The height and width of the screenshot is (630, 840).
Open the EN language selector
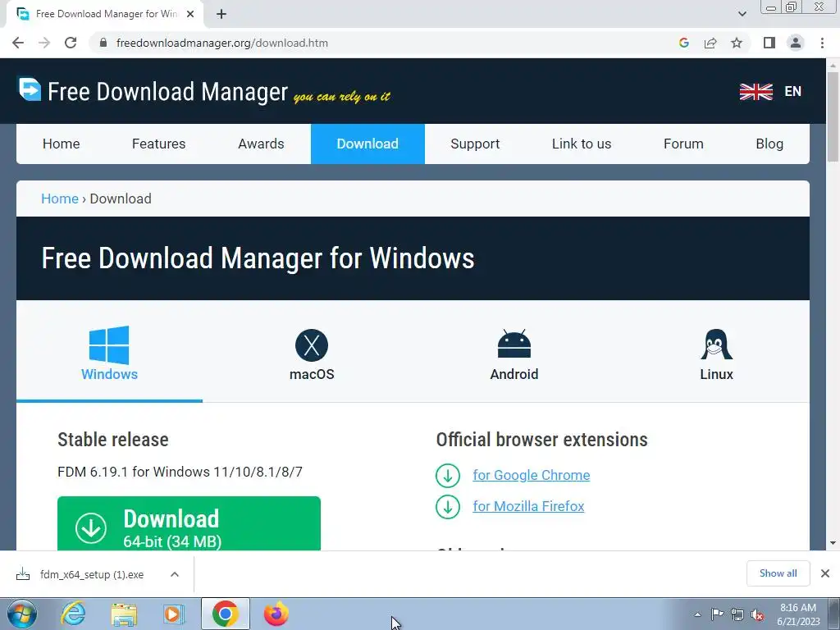[x=793, y=92]
